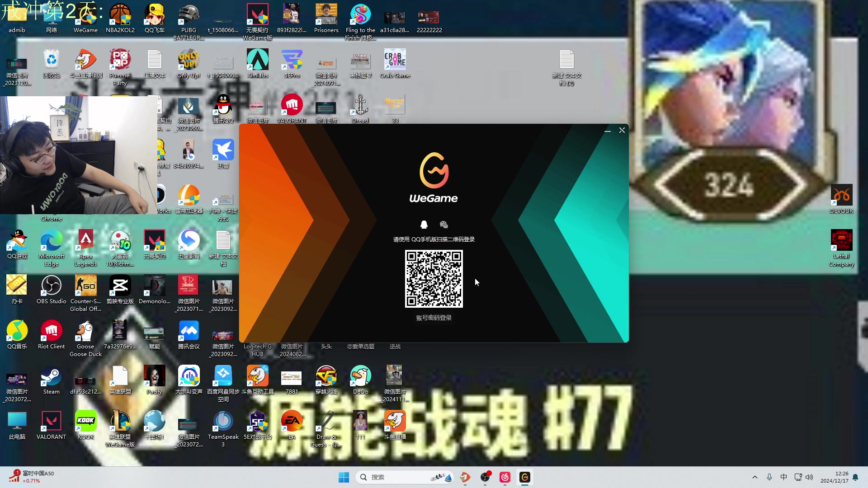Open QQ飞车 desktop icon

155,19
